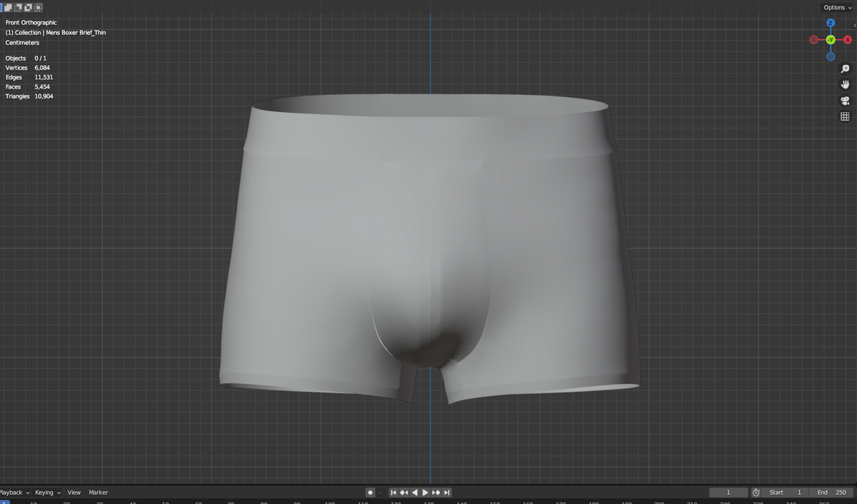Click the Pan view hand icon
The width and height of the screenshot is (857, 504).
(x=845, y=85)
